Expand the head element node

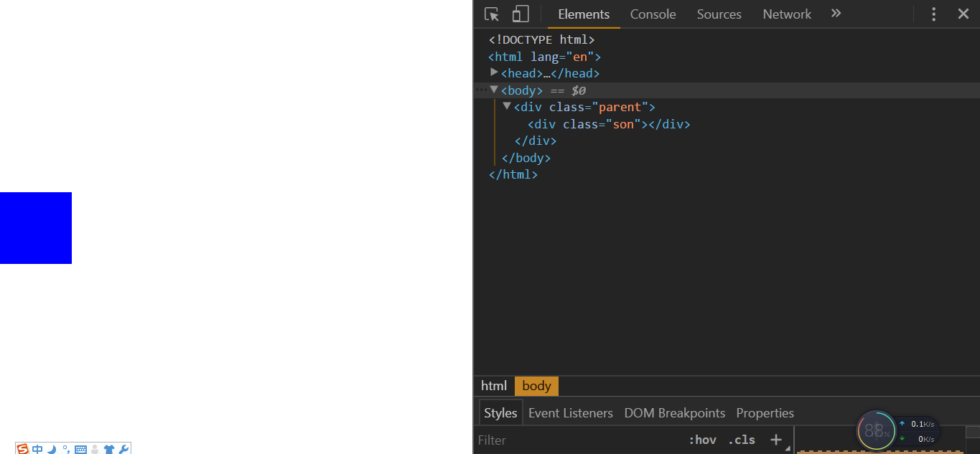494,72
